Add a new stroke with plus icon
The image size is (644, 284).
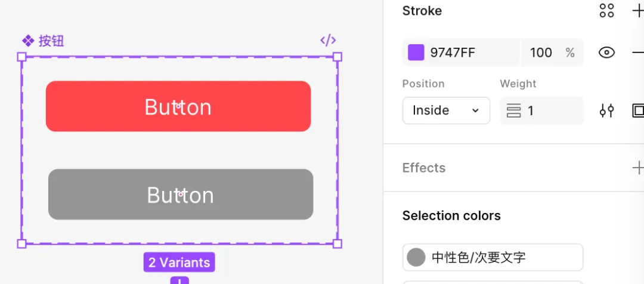coord(637,11)
